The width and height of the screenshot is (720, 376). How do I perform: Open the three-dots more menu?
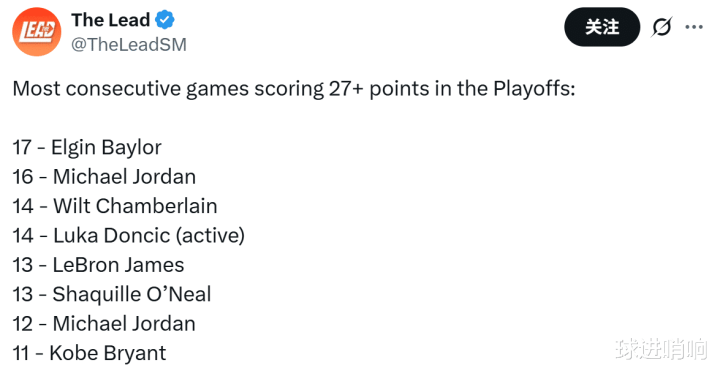click(x=694, y=27)
